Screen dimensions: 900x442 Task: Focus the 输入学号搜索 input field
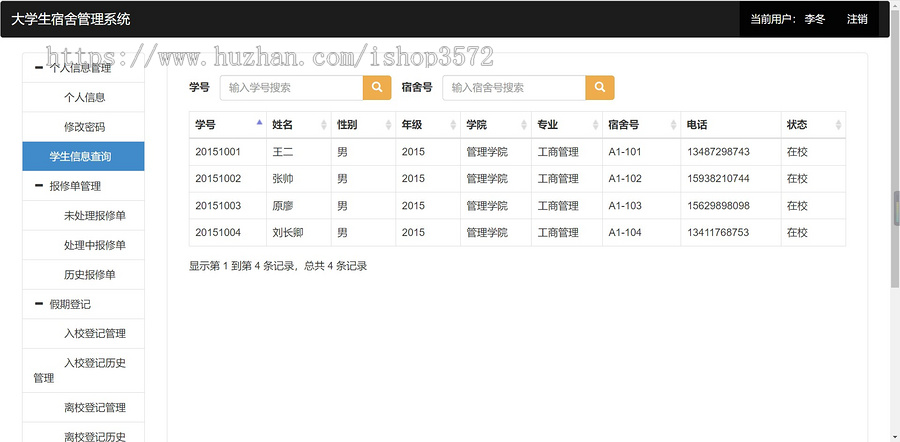pos(292,88)
